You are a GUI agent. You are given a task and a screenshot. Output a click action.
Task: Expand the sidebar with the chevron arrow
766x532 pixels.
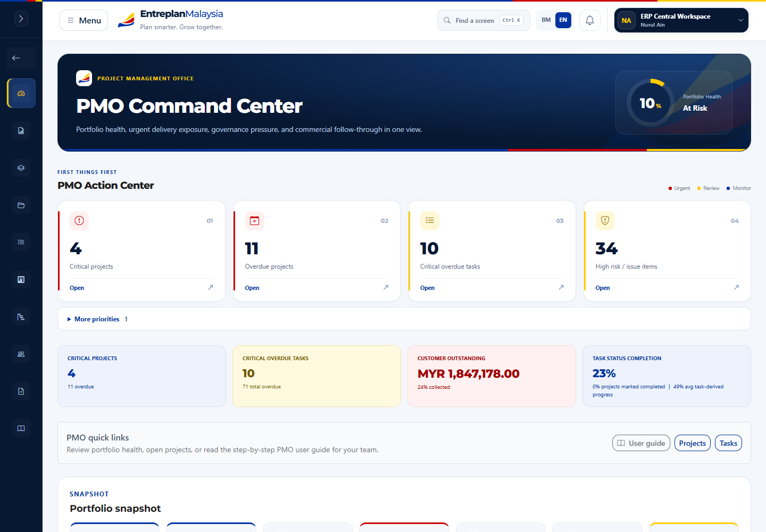[x=21, y=19]
